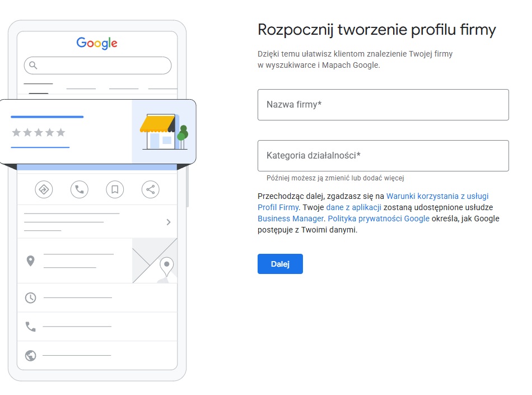Image resolution: width=532 pixels, height=395 pixels.
Task: Click the blue Dalej button
Action: (x=280, y=264)
